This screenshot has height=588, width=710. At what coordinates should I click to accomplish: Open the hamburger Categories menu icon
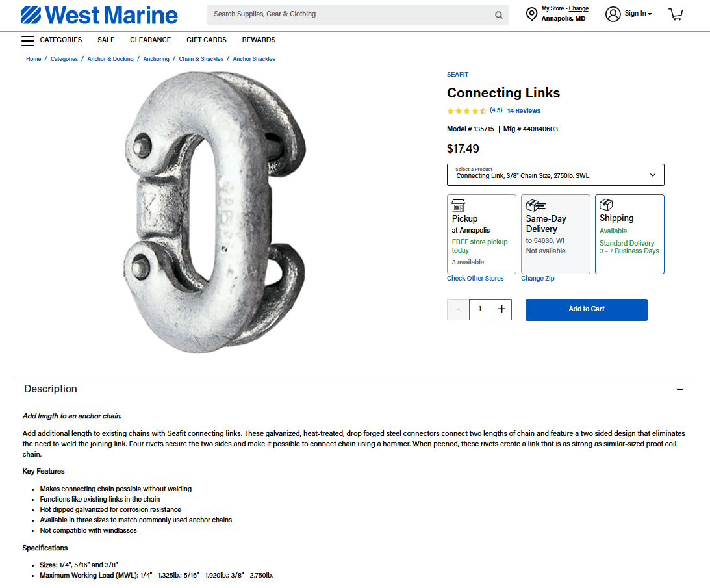click(x=28, y=40)
